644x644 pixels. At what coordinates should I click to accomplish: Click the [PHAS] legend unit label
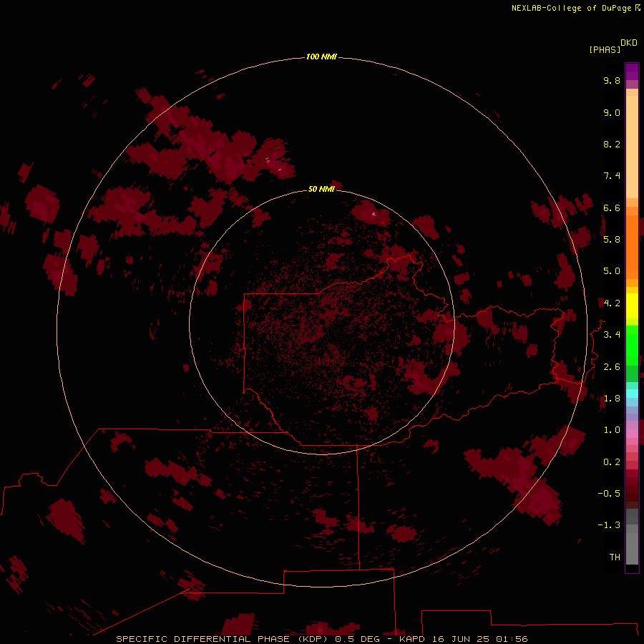pos(605,50)
